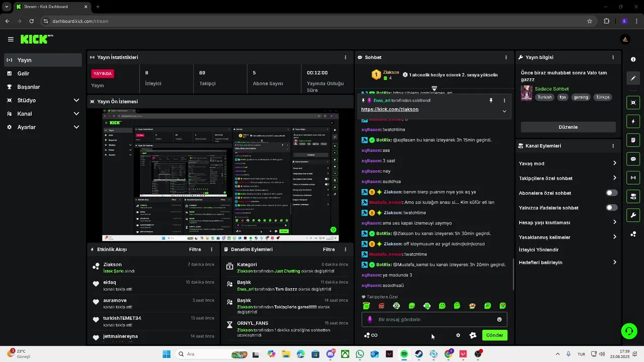This screenshot has height=362, width=644.
Task: Select Başarılar in the sidebar
Action: [x=43, y=87]
